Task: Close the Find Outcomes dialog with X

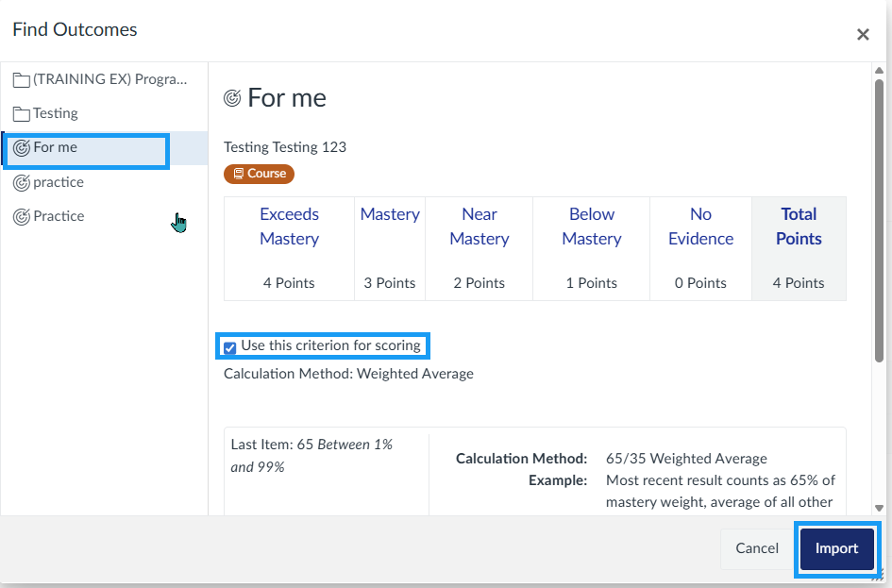Action: (862, 35)
